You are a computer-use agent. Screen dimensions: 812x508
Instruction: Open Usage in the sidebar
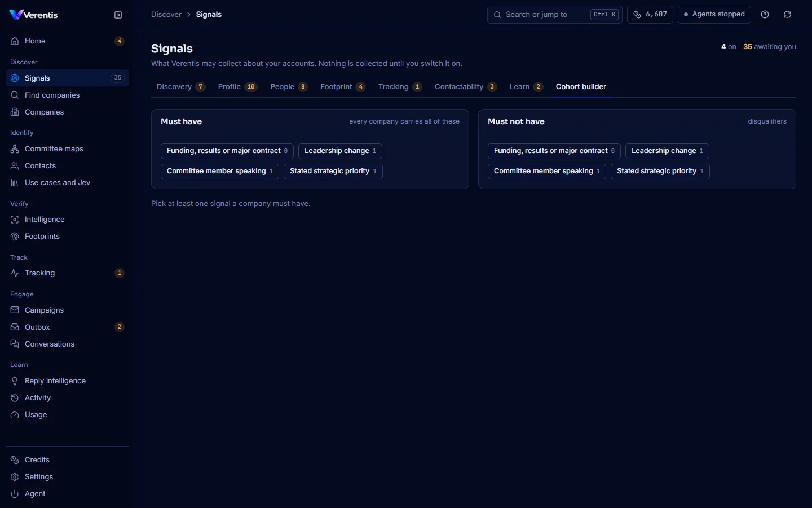[67, 415]
